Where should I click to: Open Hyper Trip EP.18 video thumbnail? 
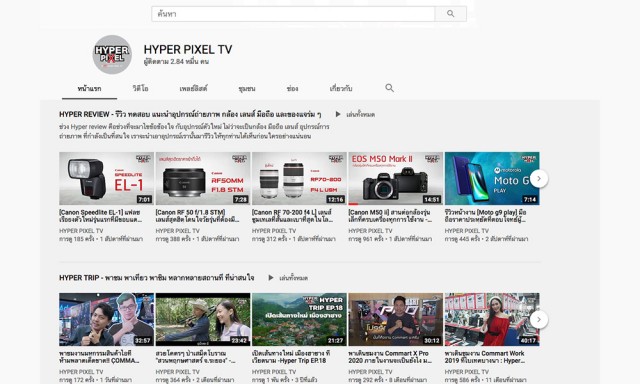(299, 320)
